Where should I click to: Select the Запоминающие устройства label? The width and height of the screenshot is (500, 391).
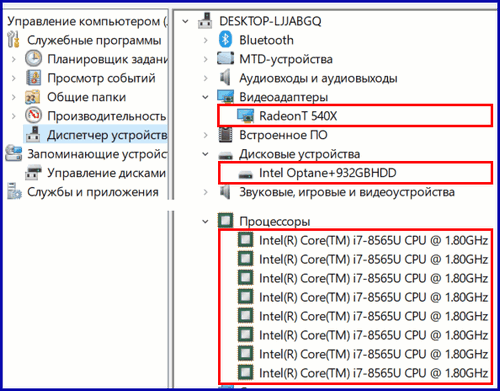97,154
